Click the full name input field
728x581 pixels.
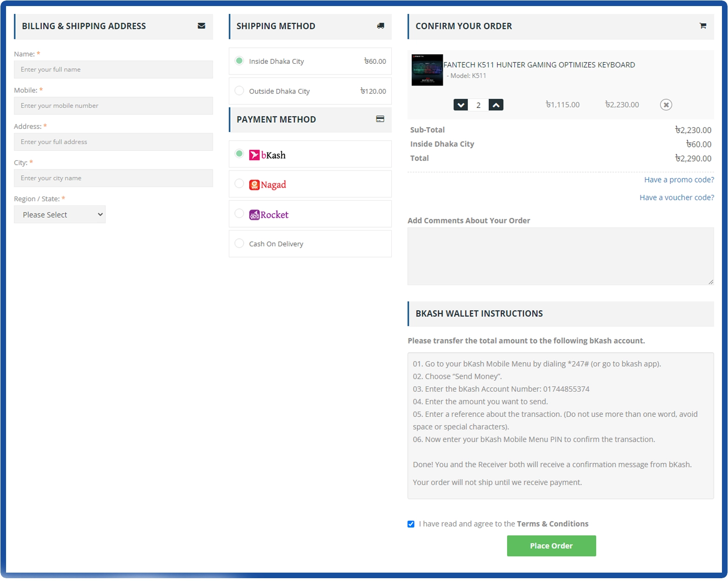pos(114,69)
